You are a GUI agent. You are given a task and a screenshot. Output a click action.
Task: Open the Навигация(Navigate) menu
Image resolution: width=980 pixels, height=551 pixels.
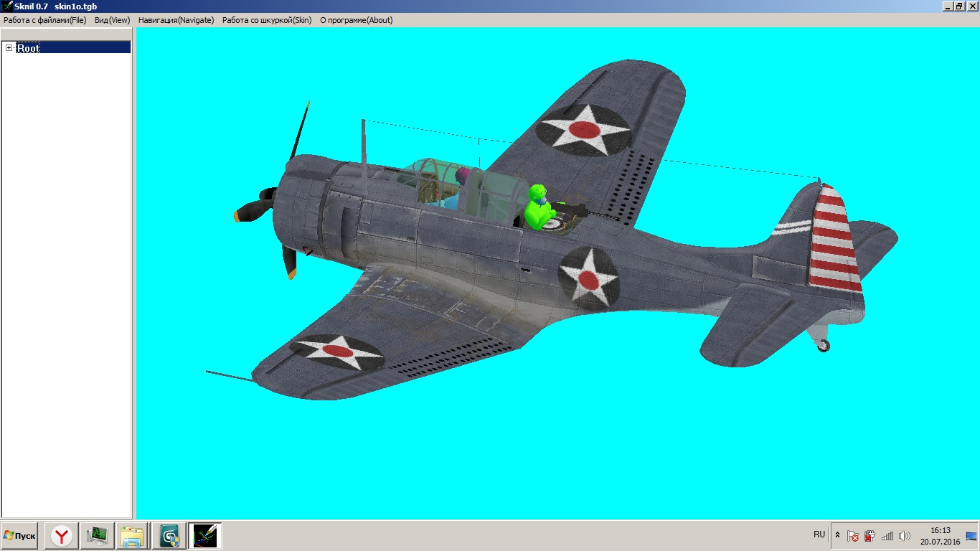point(176,20)
